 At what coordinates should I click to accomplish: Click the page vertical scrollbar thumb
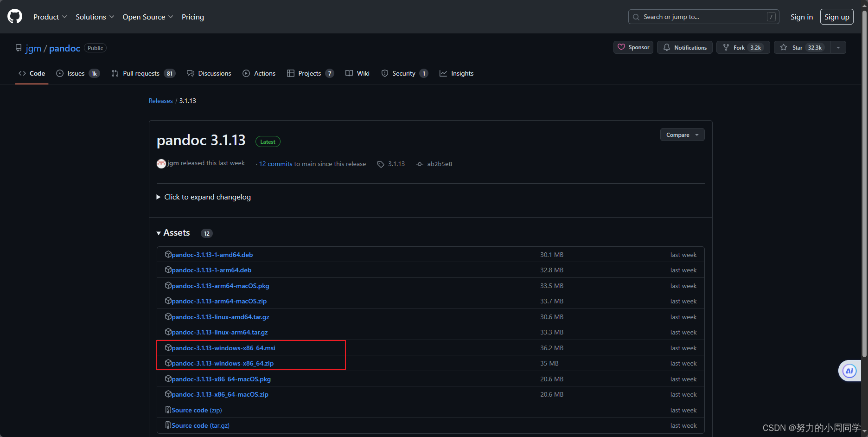click(x=864, y=183)
